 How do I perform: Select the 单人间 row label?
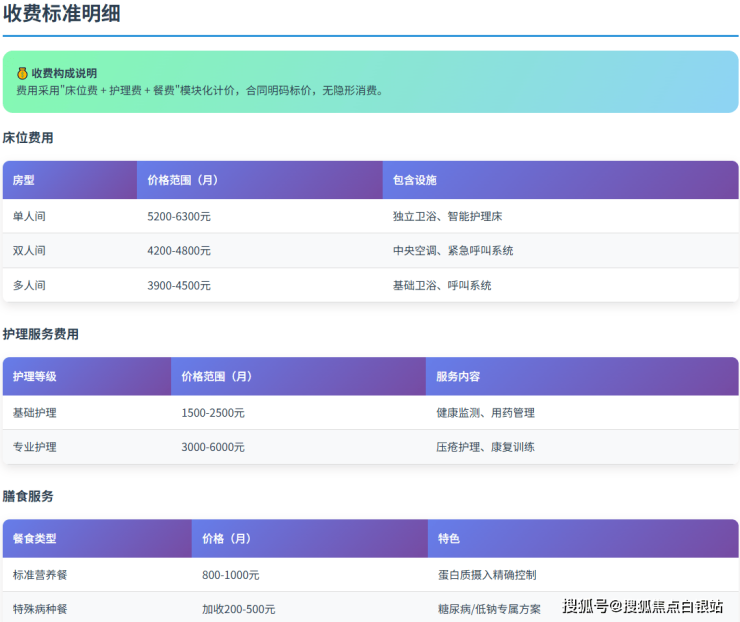(x=29, y=216)
